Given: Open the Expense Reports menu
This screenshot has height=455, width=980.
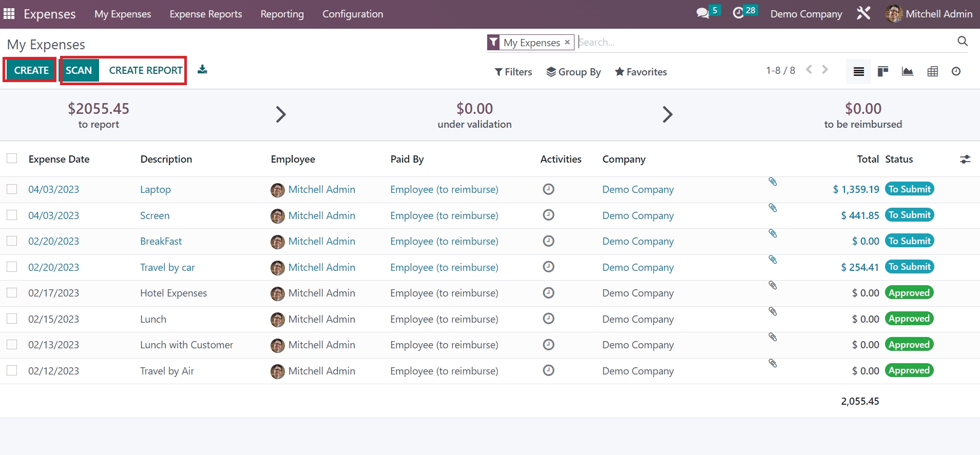Looking at the screenshot, I should 206,14.
